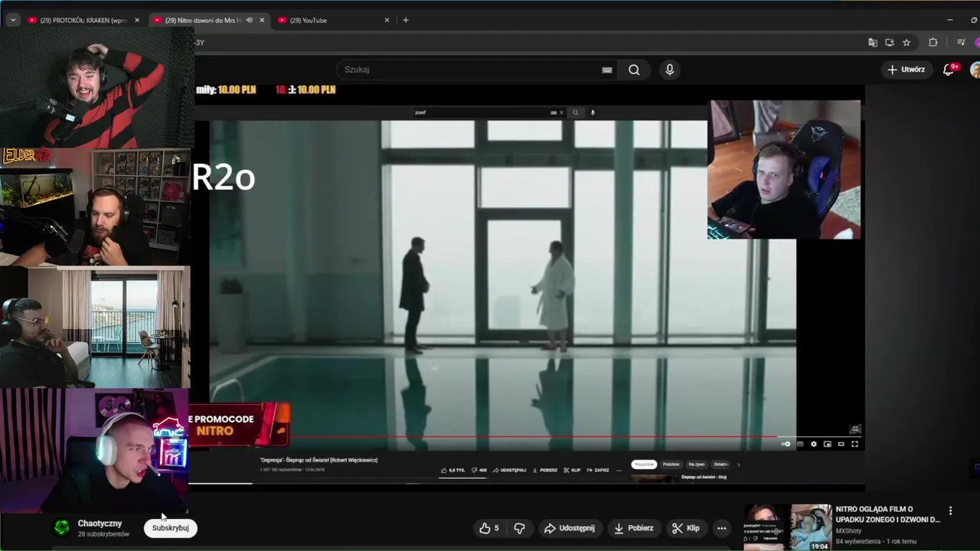Viewport: 980px width, 551px height.
Task: Open the Chaotyczny channel name link
Action: coord(100,523)
